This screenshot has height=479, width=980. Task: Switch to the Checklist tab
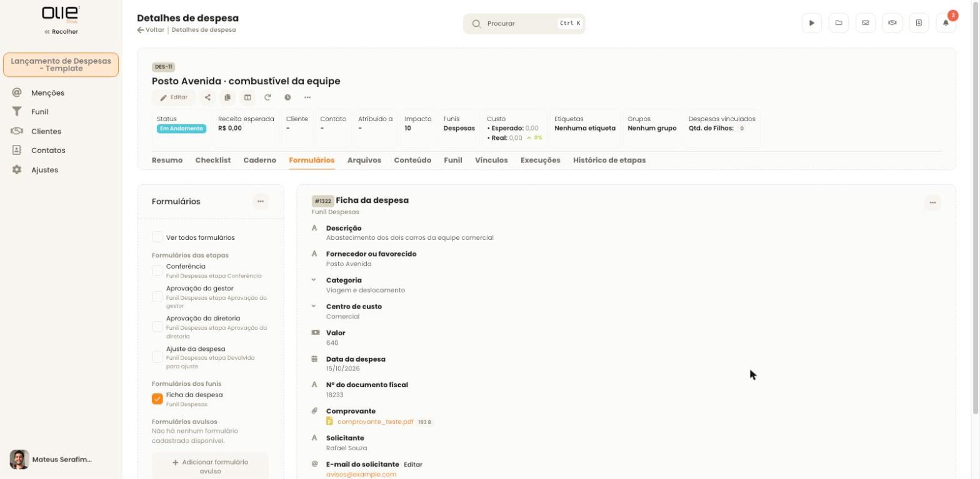(x=212, y=160)
